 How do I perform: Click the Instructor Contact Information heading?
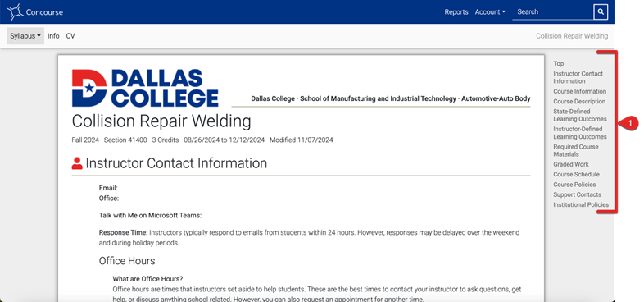point(176,163)
